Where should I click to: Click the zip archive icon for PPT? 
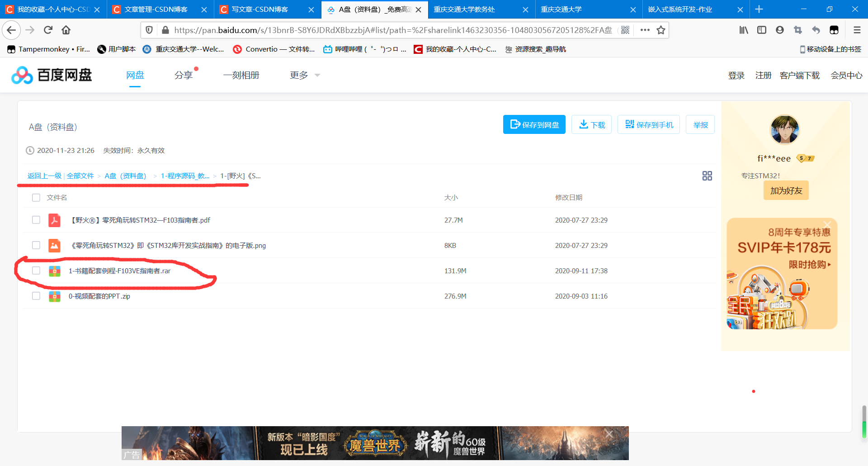point(55,296)
